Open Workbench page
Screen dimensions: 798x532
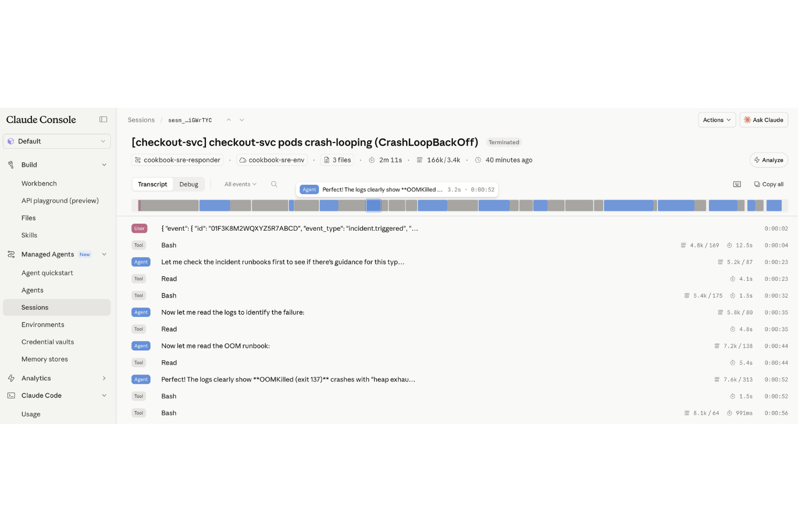39,183
